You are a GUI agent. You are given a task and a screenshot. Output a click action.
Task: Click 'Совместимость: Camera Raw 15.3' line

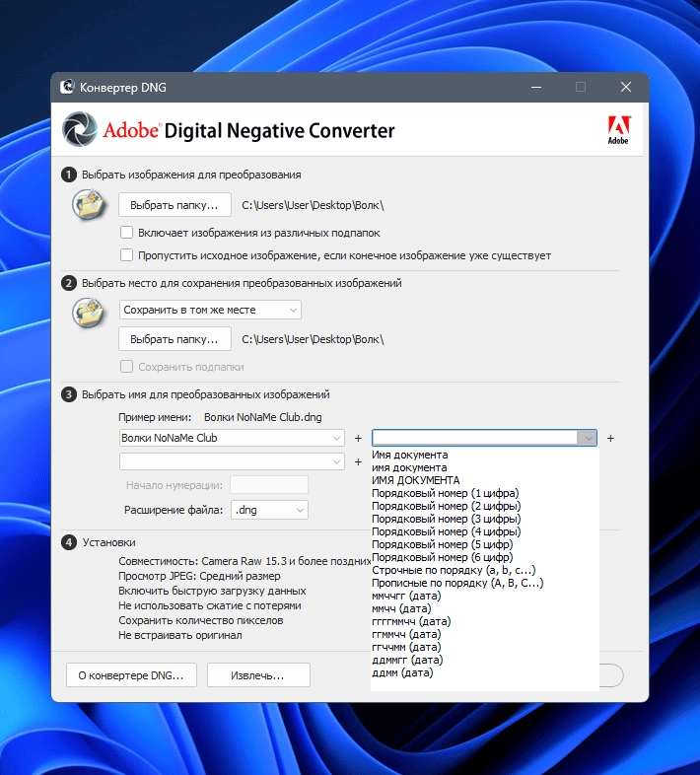(245, 561)
